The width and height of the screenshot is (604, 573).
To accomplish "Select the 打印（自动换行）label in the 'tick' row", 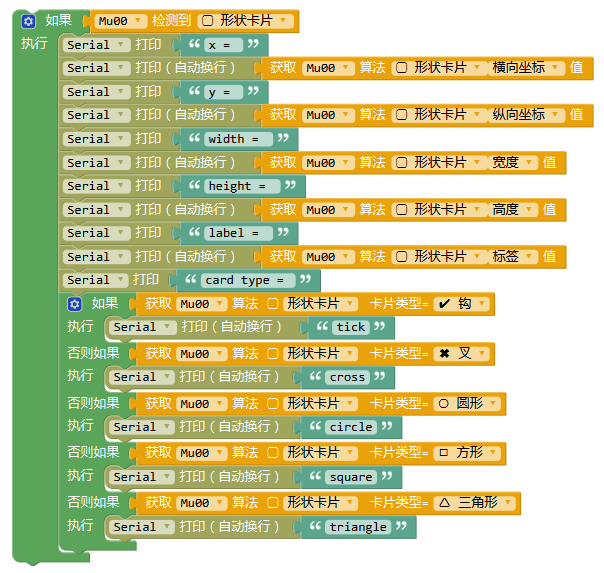I will 232,327.
